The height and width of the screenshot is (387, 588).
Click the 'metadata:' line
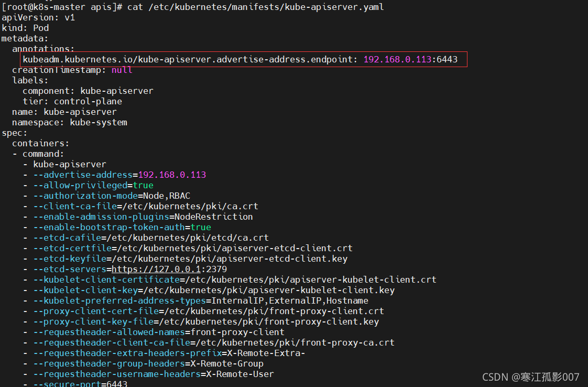pos(25,38)
